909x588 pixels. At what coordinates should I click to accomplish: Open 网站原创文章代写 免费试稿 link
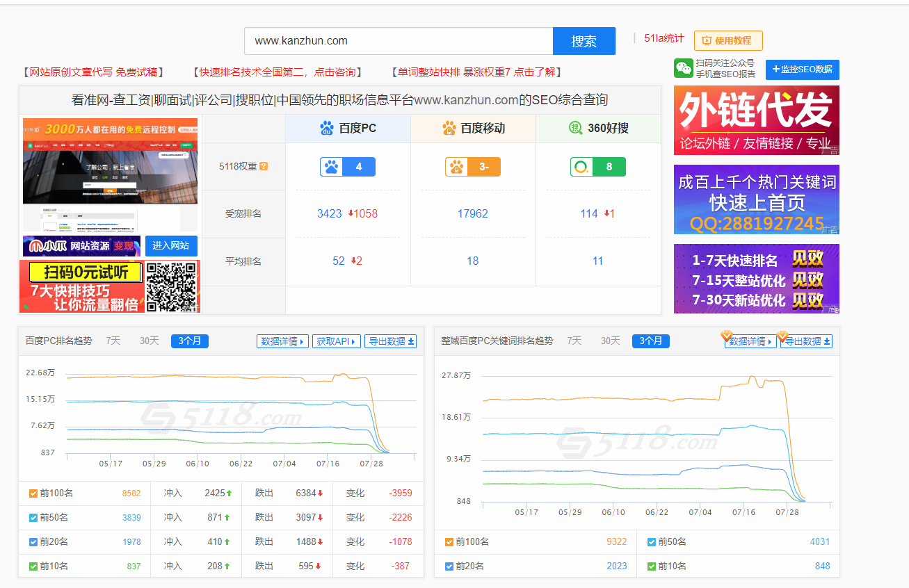(x=93, y=72)
